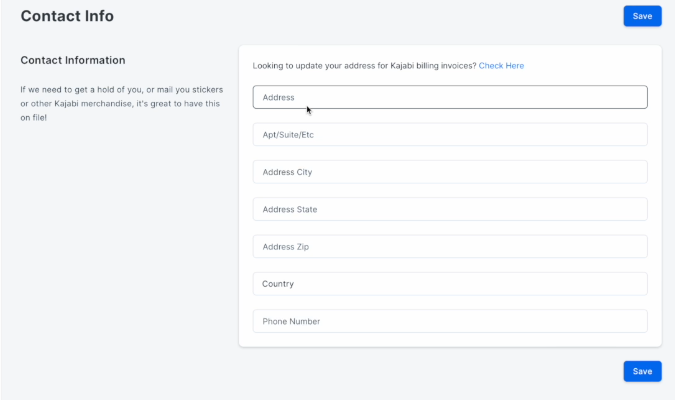Image resolution: width=675 pixels, height=400 pixels.
Task: Click the 'Address City' placeholder text
Action: pos(287,172)
